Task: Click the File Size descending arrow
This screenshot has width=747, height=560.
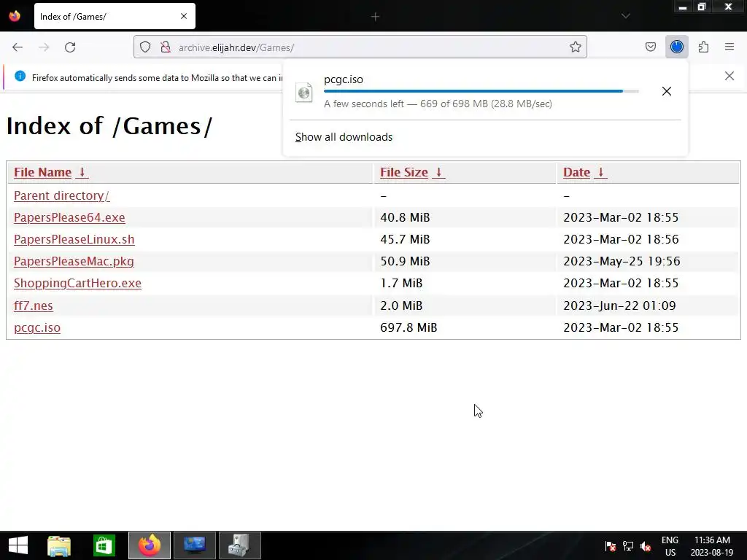Action: (438, 172)
